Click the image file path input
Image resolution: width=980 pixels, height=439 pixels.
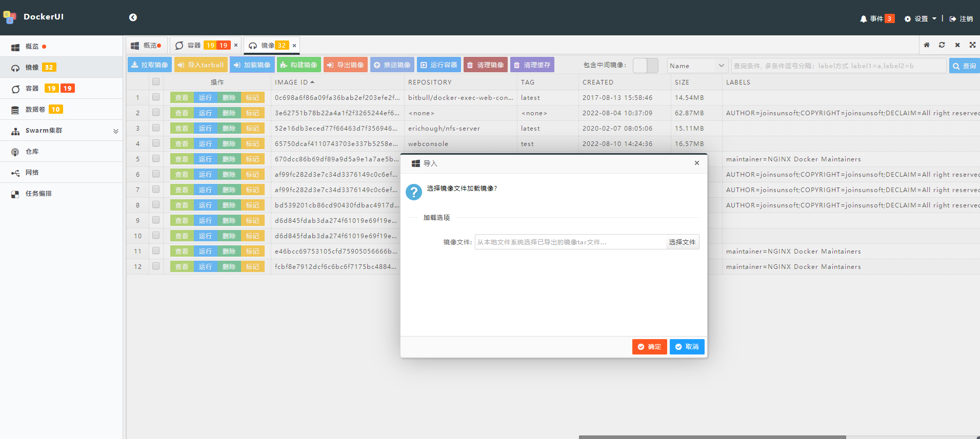570,242
